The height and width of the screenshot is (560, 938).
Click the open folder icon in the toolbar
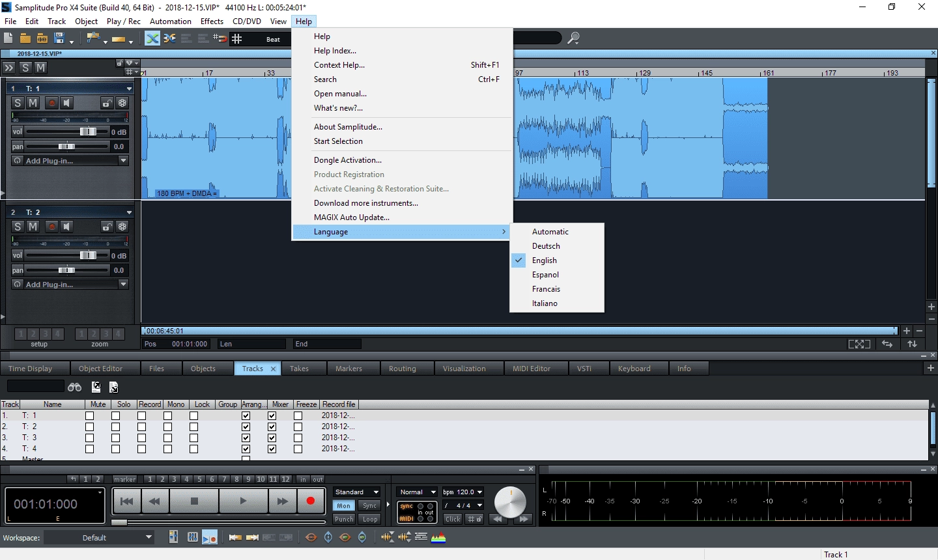(25, 39)
